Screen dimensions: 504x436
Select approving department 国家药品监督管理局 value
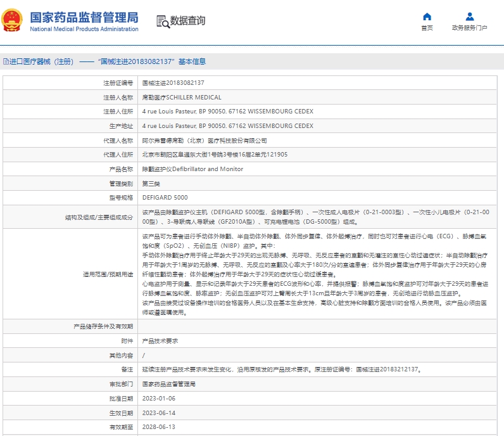(169, 384)
